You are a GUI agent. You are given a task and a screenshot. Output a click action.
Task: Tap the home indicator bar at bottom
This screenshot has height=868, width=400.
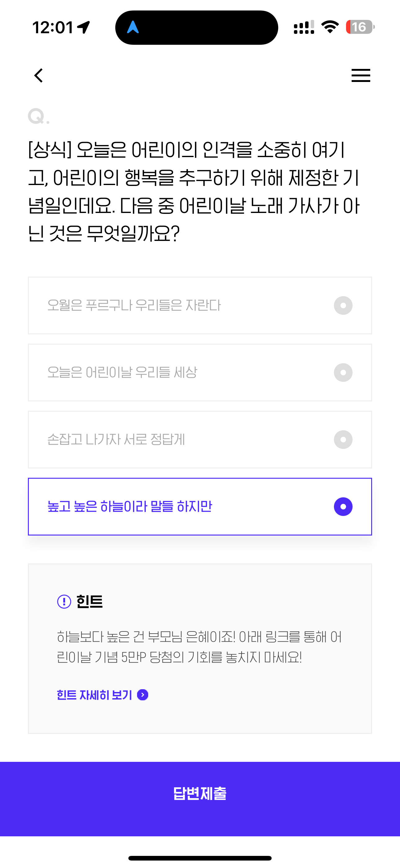tap(200, 858)
